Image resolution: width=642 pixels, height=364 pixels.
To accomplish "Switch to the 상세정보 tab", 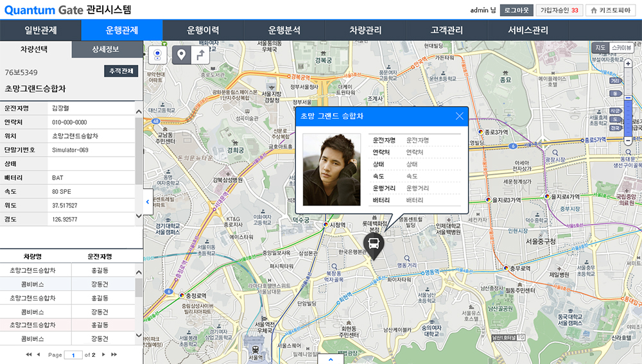I will point(107,49).
